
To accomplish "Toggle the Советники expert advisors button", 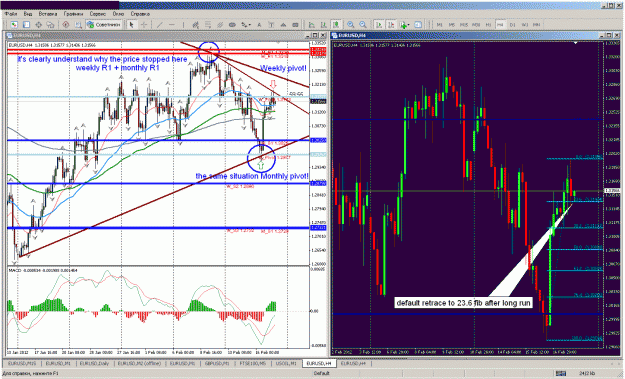I will coord(104,25).
